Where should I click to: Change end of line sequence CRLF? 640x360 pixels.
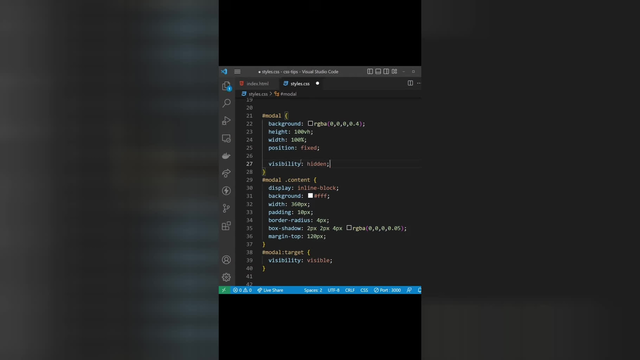point(350,290)
